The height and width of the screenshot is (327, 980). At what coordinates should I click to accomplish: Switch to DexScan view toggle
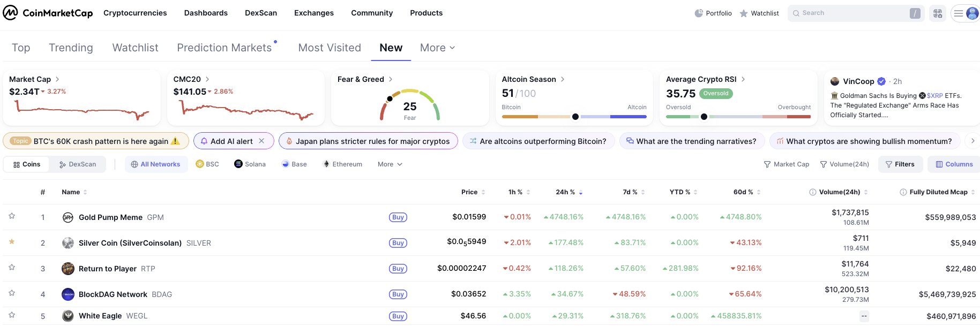tap(78, 164)
